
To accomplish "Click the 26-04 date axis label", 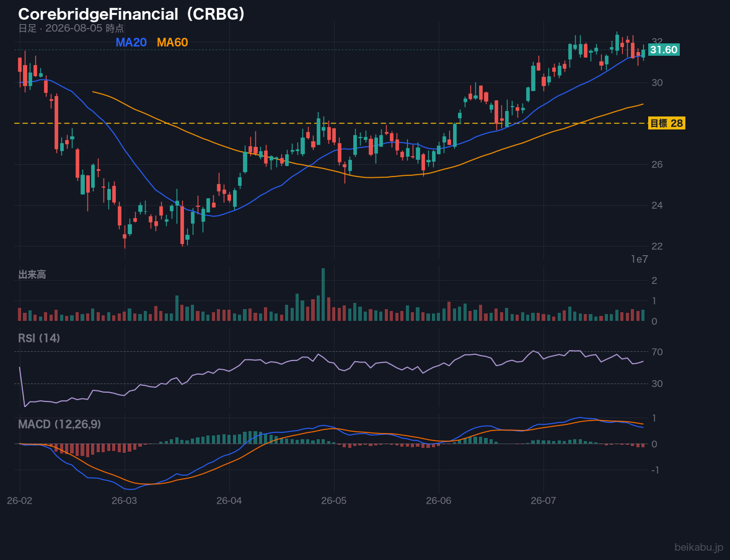I will point(229,501).
